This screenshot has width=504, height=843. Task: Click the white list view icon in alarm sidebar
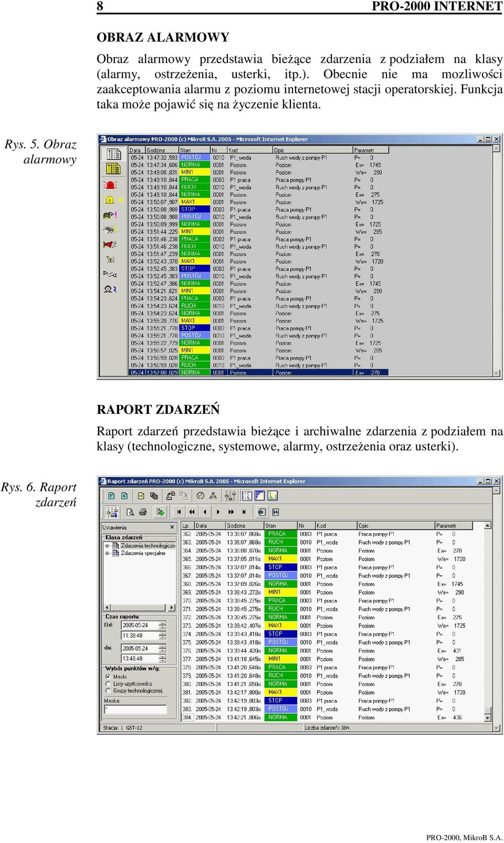pos(113,154)
